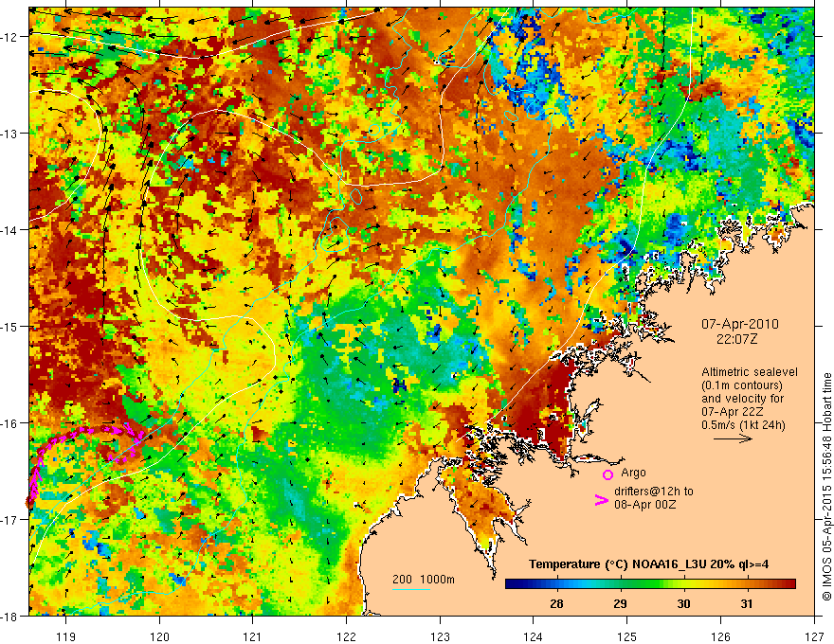Click longitude axis label 123

point(440,636)
